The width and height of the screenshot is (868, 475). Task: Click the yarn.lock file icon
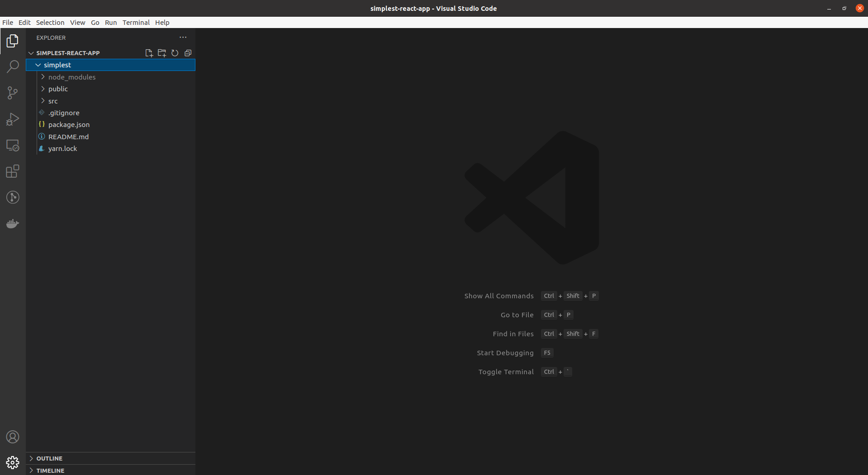pyautogui.click(x=42, y=148)
